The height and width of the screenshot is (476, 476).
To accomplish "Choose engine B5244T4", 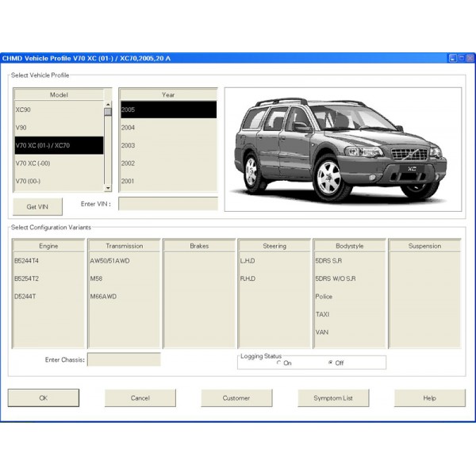I will [48, 260].
